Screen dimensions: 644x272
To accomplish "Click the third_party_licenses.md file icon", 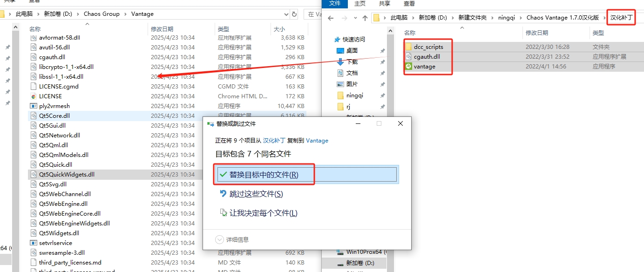I will point(34,262).
